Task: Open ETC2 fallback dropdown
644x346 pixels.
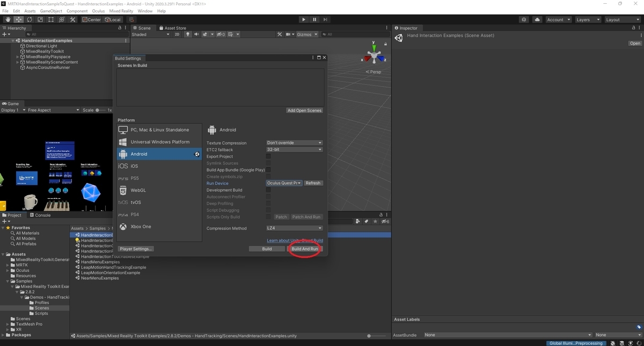Action: [x=295, y=149]
